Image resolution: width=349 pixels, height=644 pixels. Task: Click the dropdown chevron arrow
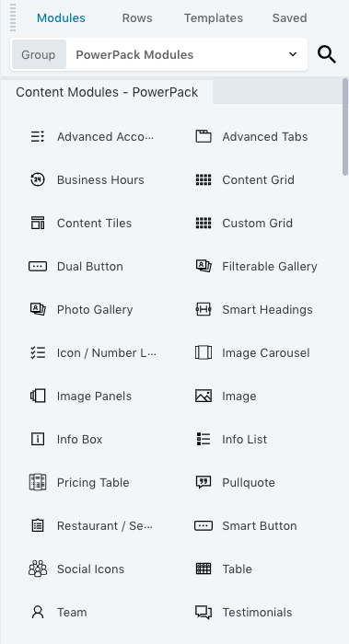293,54
